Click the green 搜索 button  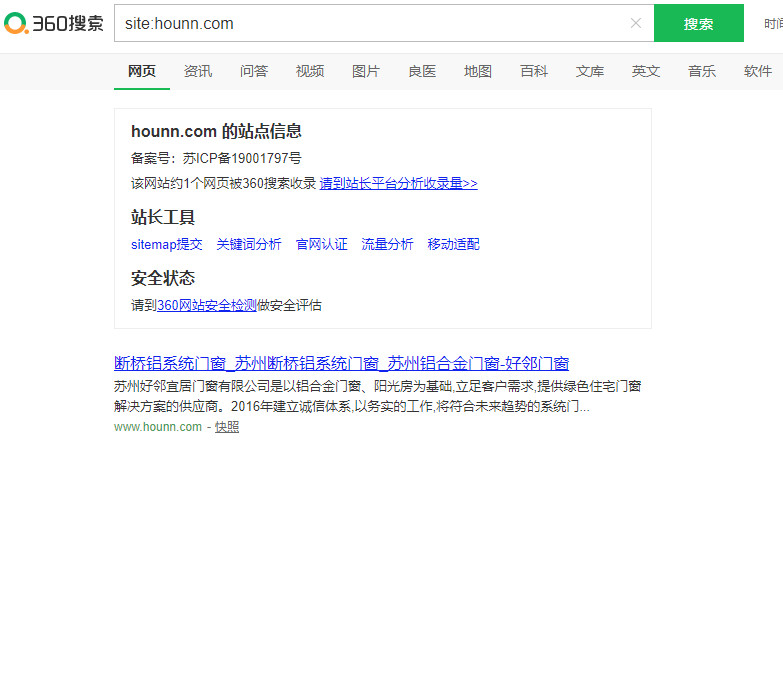tap(699, 23)
